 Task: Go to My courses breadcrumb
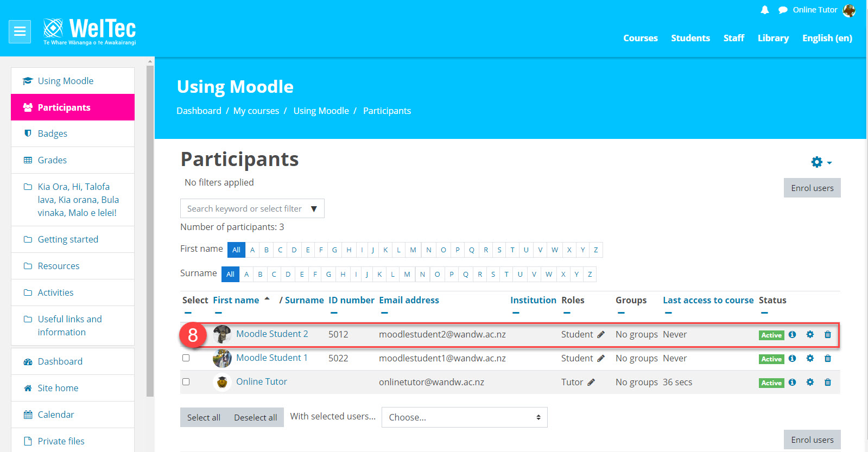(x=256, y=111)
